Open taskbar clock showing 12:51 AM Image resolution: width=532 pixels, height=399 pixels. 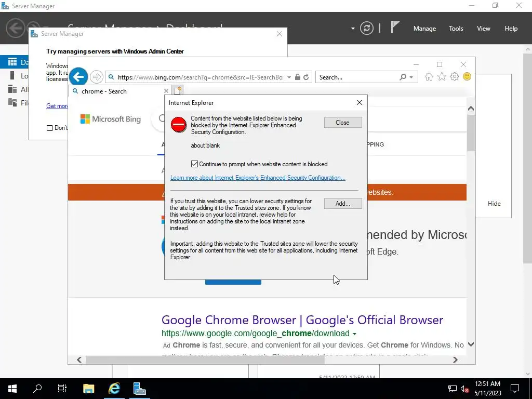click(x=487, y=389)
